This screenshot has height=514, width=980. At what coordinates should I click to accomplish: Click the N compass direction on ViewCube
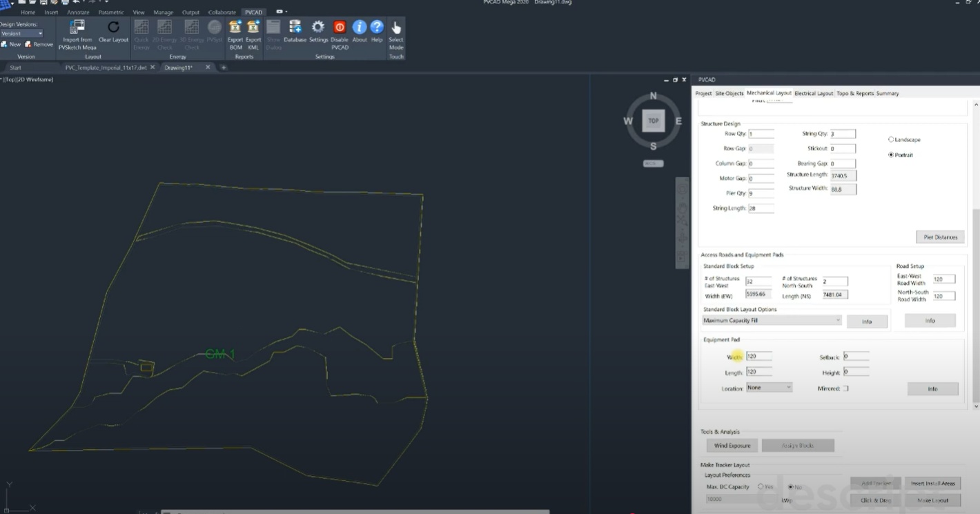tap(654, 97)
